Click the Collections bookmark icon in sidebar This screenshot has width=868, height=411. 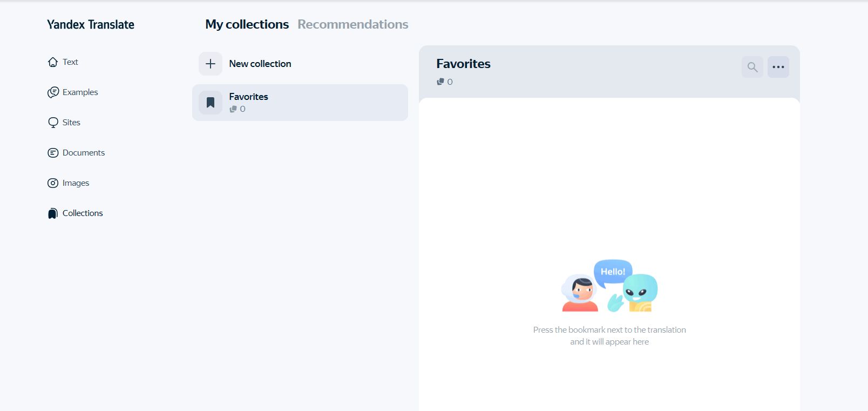(x=53, y=213)
